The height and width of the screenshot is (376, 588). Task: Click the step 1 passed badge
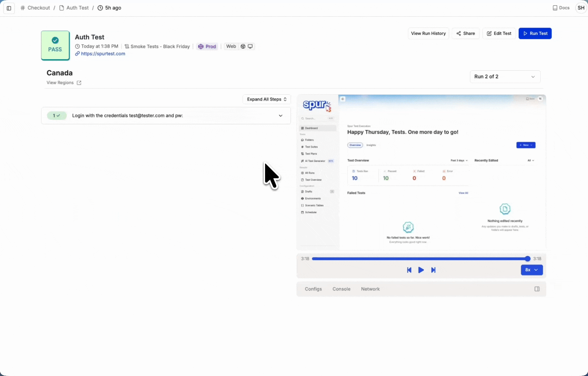(57, 116)
